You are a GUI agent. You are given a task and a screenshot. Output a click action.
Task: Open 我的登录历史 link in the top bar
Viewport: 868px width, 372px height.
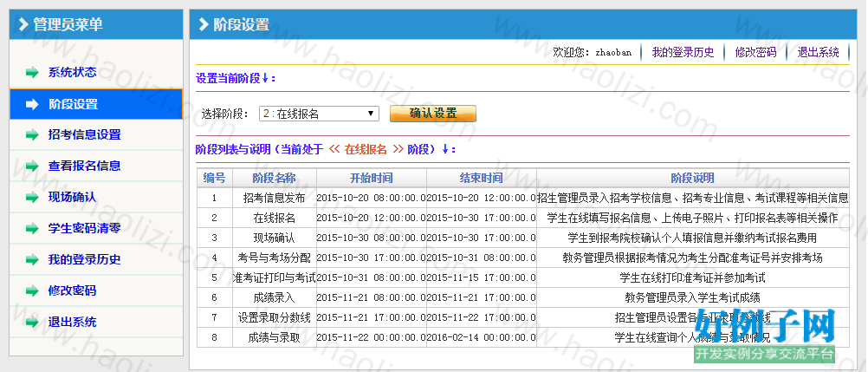[x=683, y=53]
